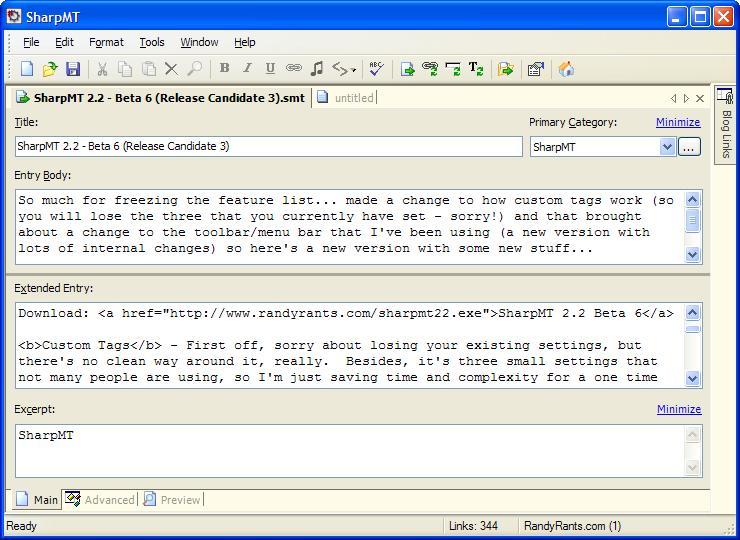The width and height of the screenshot is (740, 540).
Task: Insert a hyperlink with the chain-link icon
Action: (293, 68)
